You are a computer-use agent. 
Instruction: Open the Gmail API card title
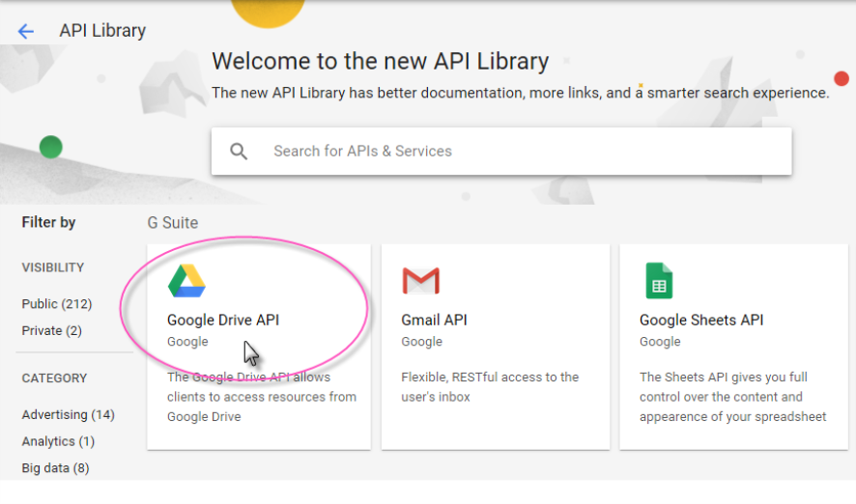click(434, 321)
